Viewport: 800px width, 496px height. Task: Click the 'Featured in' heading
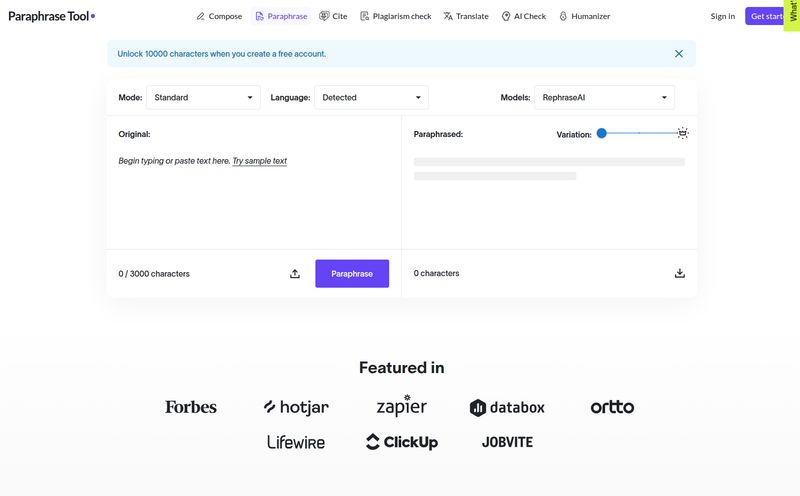click(x=402, y=367)
